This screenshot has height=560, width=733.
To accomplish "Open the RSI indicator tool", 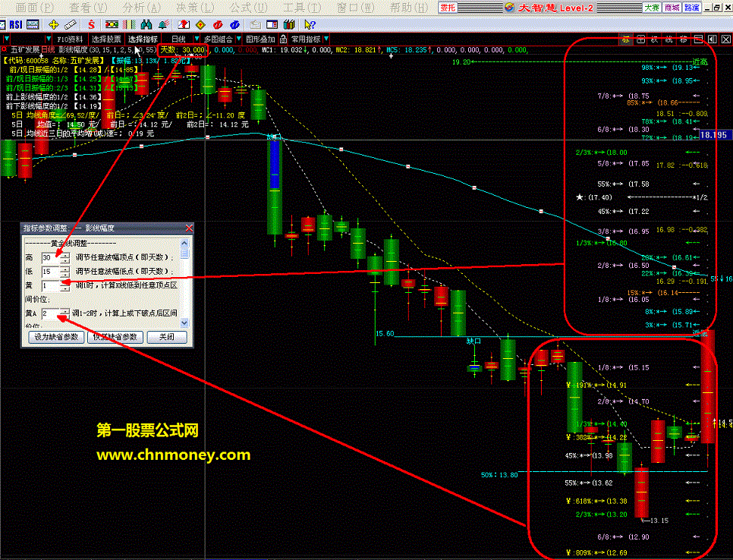I will coord(15,24).
